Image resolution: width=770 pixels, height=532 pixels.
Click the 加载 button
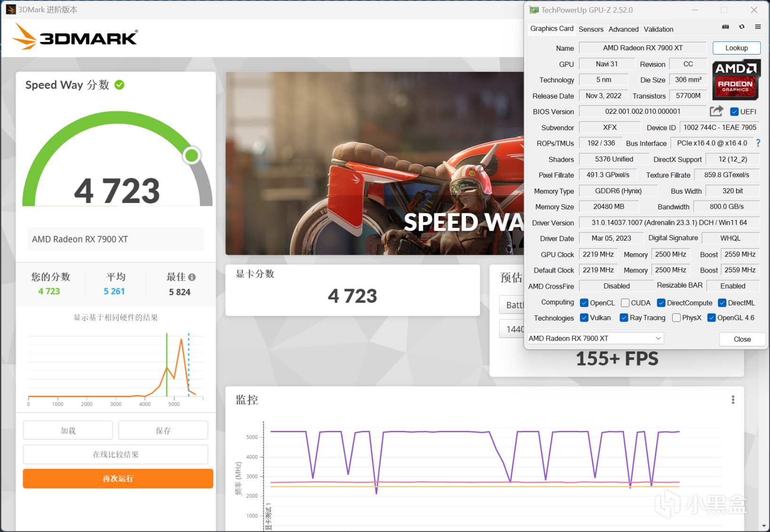68,430
